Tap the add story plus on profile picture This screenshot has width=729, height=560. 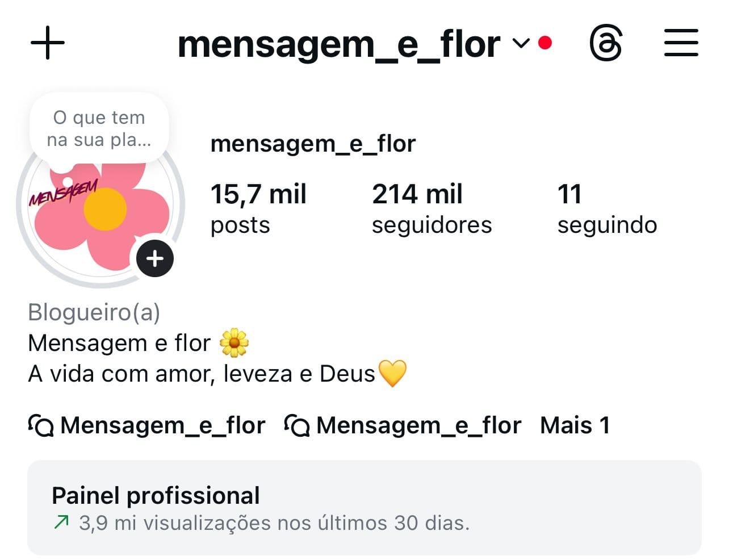[x=154, y=258]
